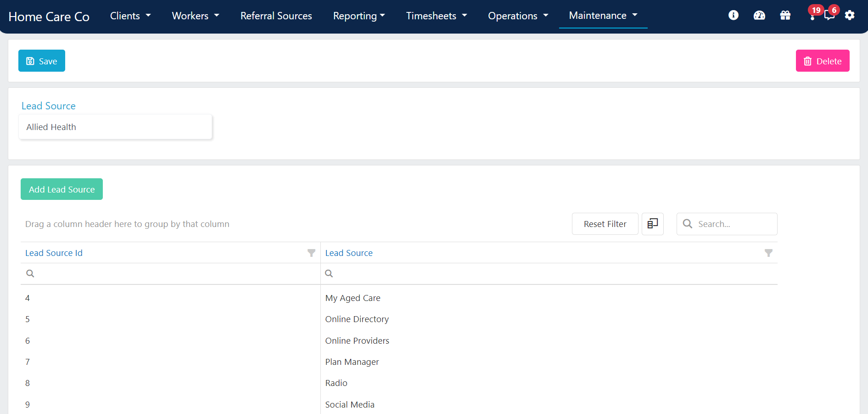Open the dashboard gauge icon
This screenshot has height=414, width=868.
[759, 15]
